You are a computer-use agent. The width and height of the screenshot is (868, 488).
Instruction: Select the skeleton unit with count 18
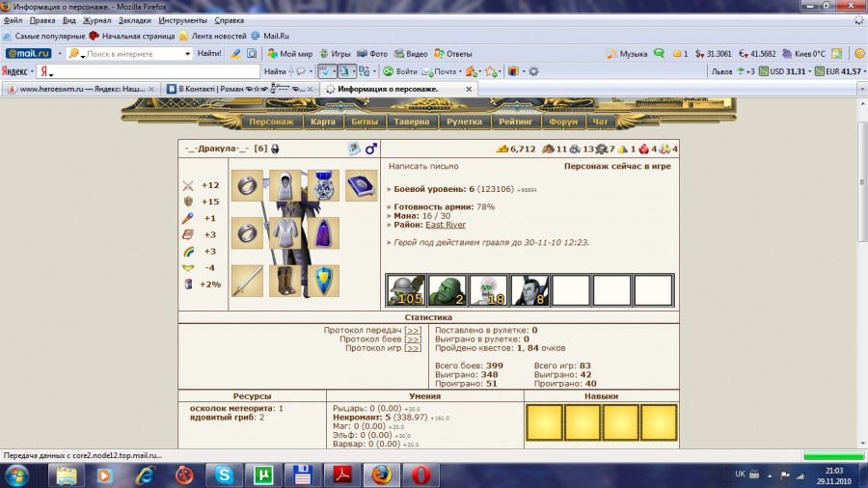coord(488,290)
